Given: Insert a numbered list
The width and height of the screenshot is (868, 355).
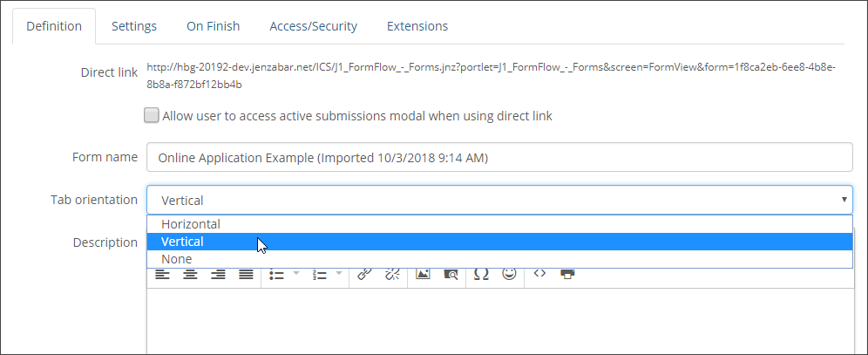Looking at the screenshot, I should pyautogui.click(x=320, y=275).
